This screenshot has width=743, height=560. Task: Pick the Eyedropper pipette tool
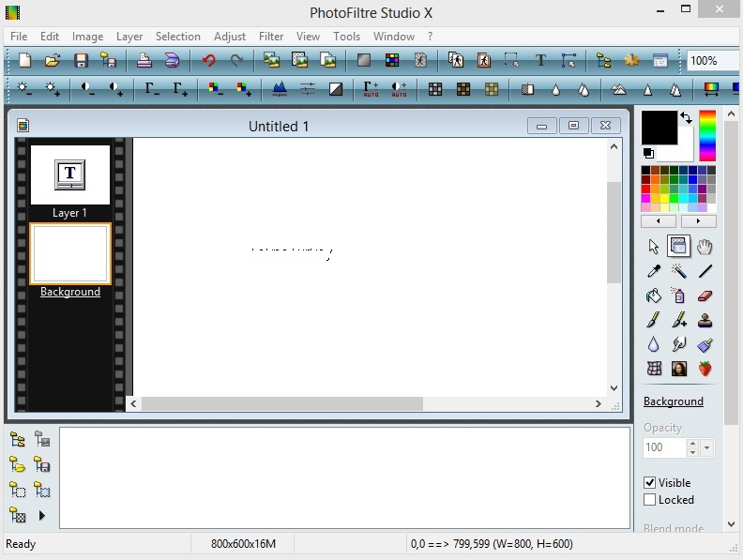[x=654, y=271]
